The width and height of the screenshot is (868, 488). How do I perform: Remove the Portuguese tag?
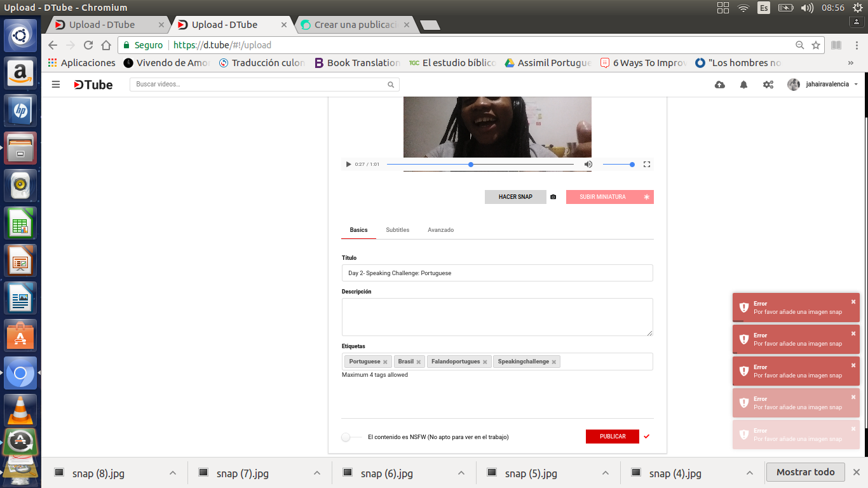pyautogui.click(x=385, y=362)
